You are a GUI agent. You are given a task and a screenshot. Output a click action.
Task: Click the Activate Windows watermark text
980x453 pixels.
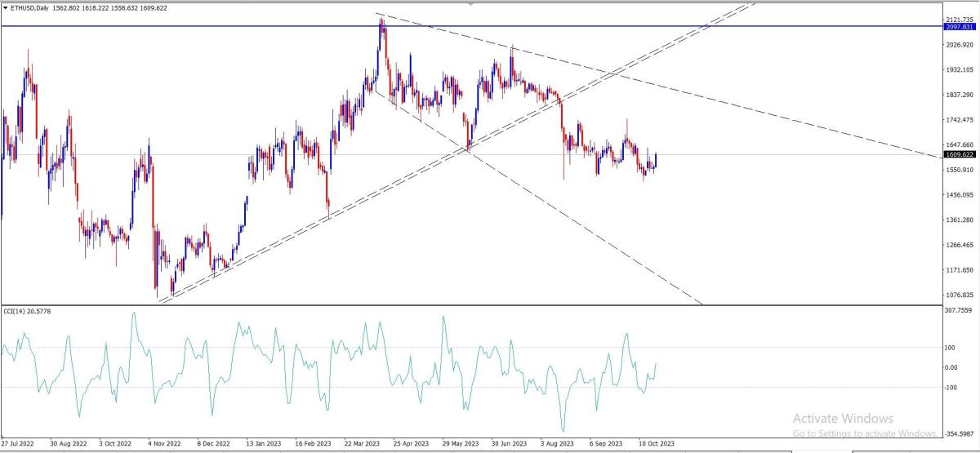point(843,419)
